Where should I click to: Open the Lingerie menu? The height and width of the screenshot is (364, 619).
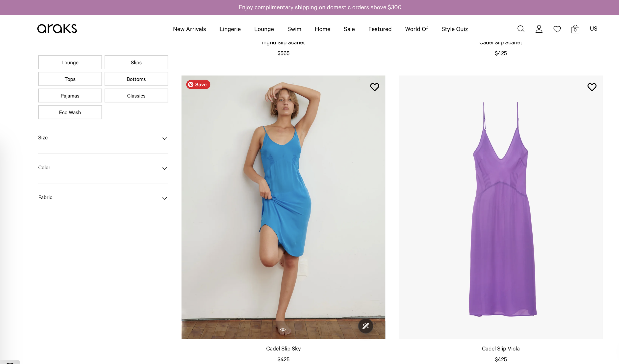[230, 29]
